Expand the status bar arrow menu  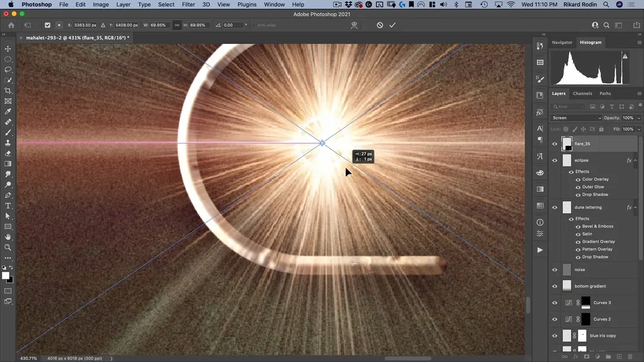(112, 358)
